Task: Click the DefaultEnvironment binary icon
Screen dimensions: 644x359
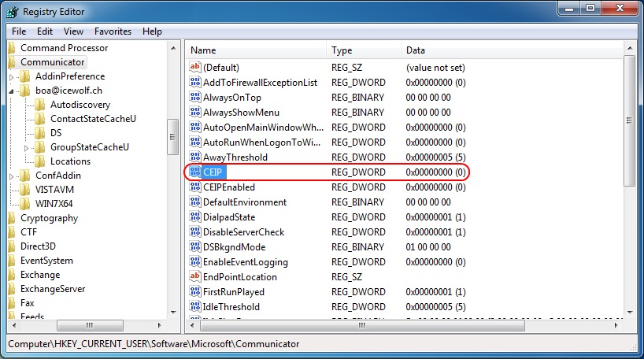Action: (195, 202)
